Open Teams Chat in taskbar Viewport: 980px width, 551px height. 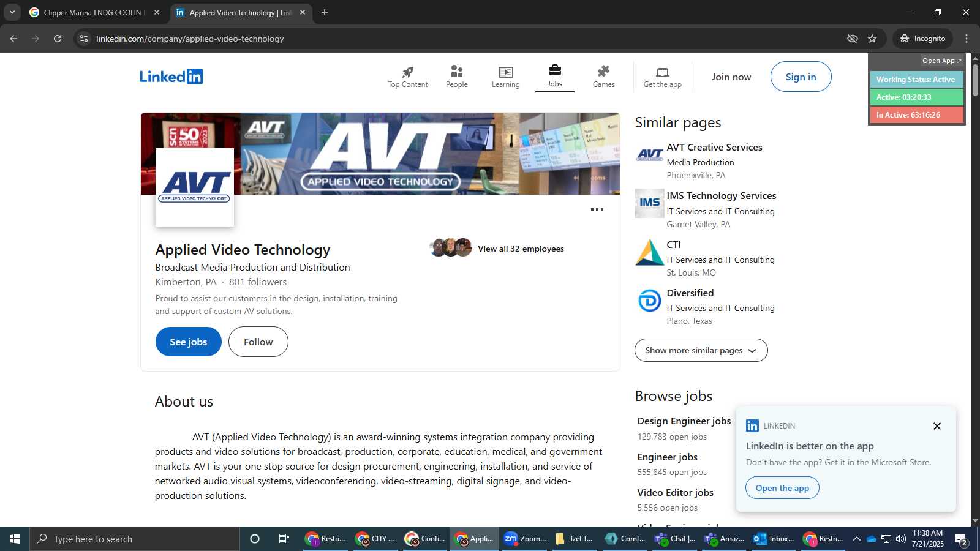coord(674,539)
